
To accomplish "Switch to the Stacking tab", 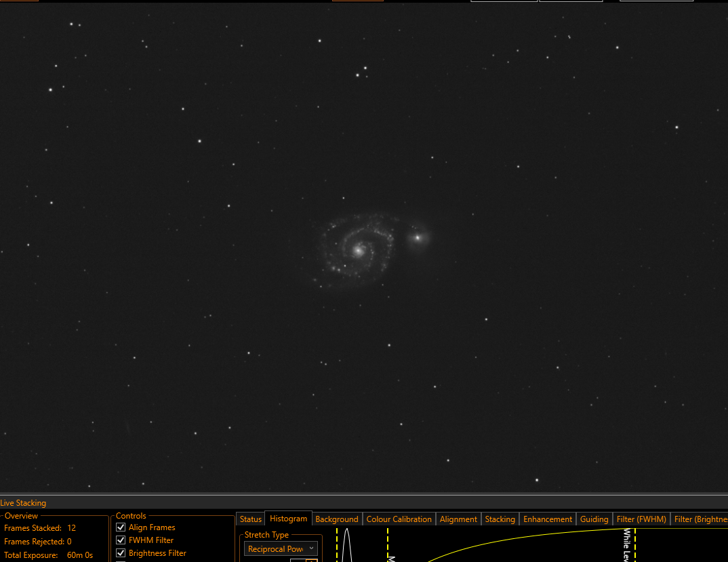I will (x=500, y=519).
